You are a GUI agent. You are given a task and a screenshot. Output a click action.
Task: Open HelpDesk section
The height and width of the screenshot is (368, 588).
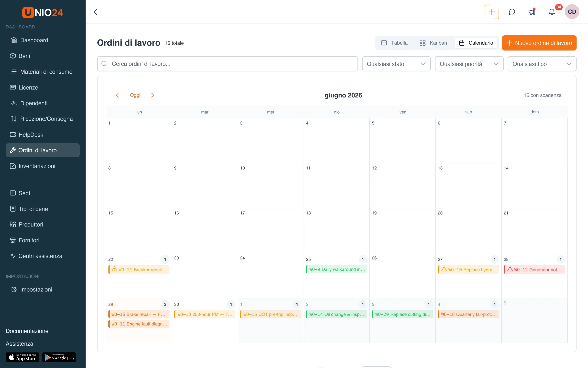click(42, 135)
